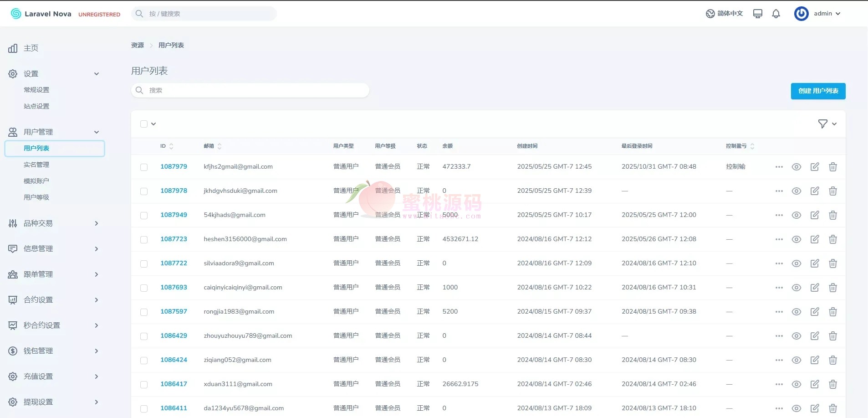Click delete trash icon for user 1086417
The width and height of the screenshot is (868, 418).
[833, 384]
